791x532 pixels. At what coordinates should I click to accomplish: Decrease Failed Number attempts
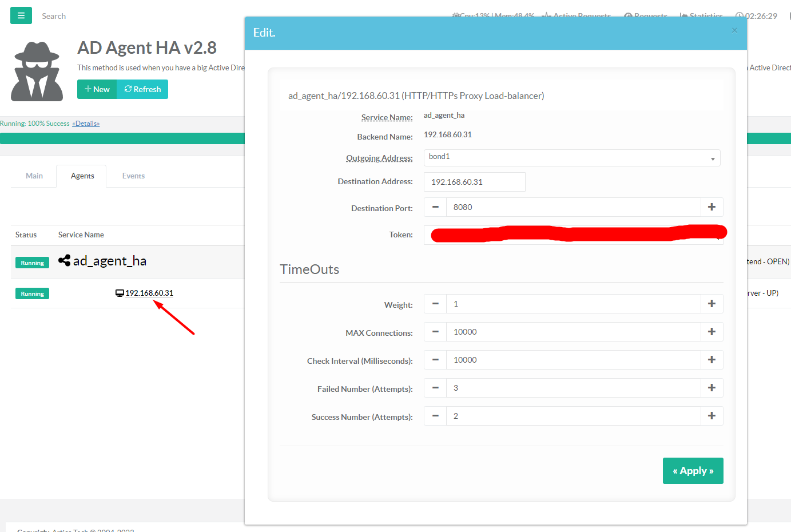tap(435, 388)
